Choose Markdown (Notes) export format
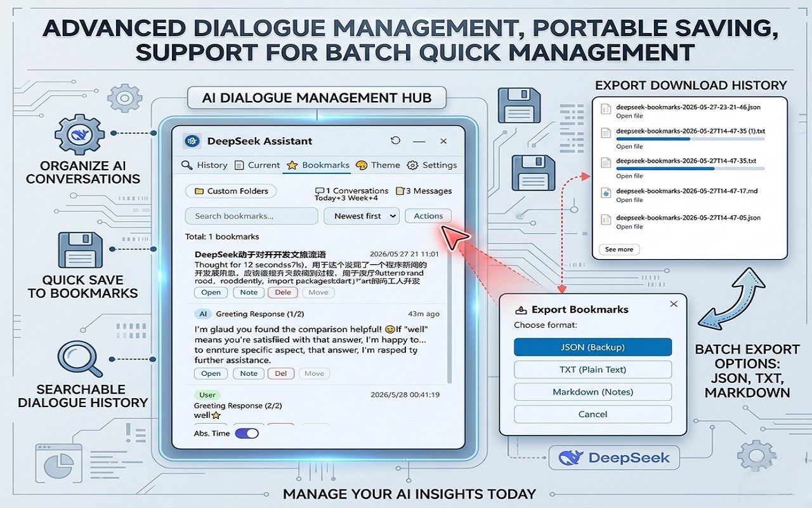Image resolution: width=812 pixels, height=508 pixels. (x=593, y=392)
